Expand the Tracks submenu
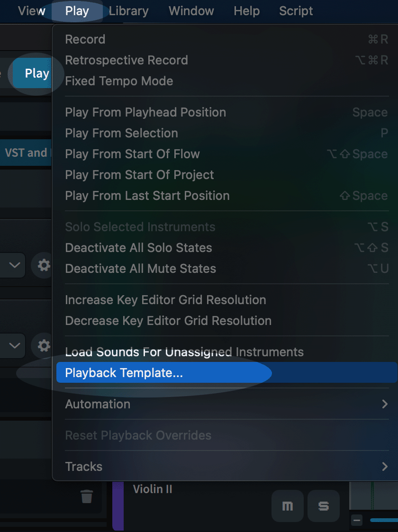This screenshot has width=398, height=532. (x=226, y=467)
